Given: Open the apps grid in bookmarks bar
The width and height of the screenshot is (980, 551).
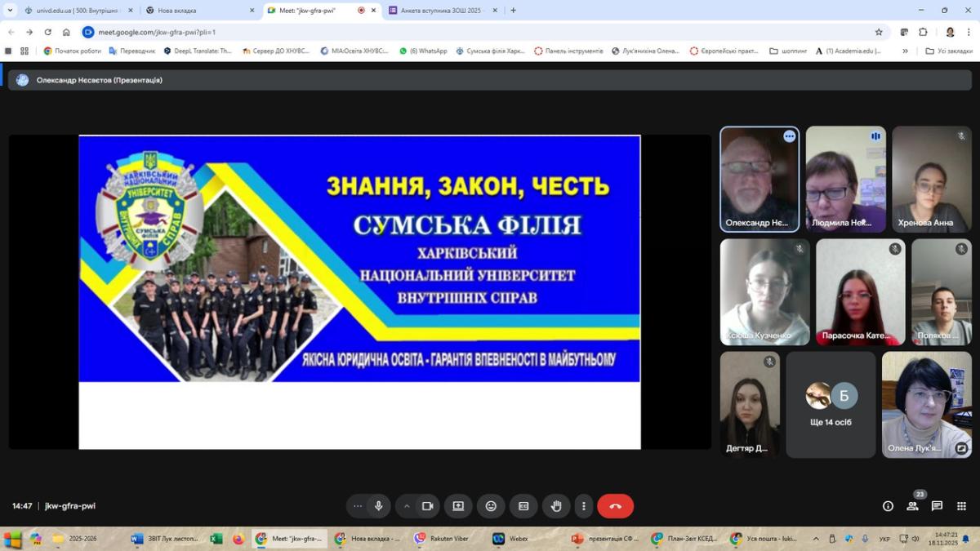Looking at the screenshot, I should coord(24,51).
